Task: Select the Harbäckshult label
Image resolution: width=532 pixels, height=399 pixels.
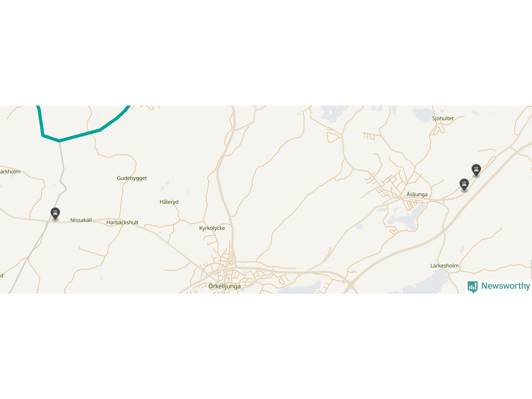Action: point(122,222)
